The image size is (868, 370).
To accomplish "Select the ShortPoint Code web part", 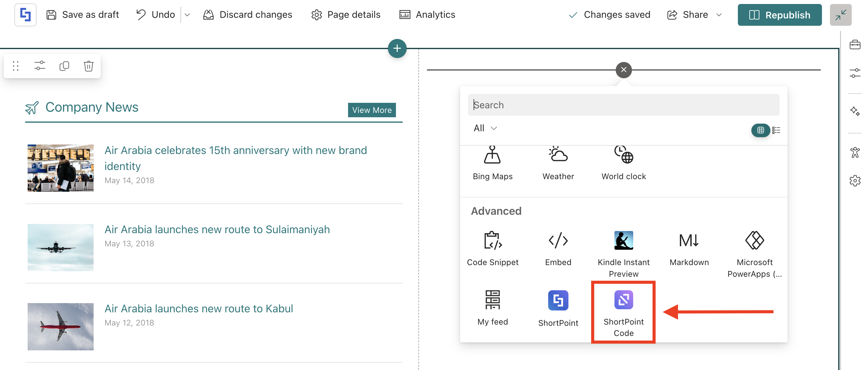I will tap(623, 312).
